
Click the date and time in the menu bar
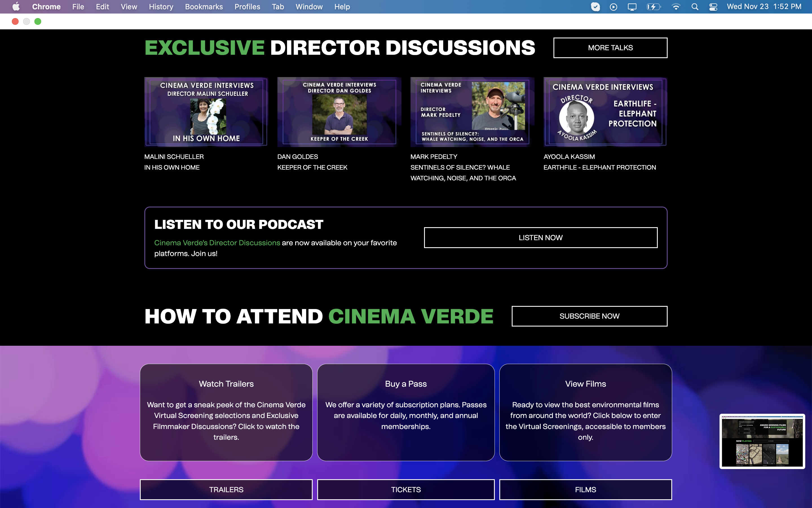[764, 7]
